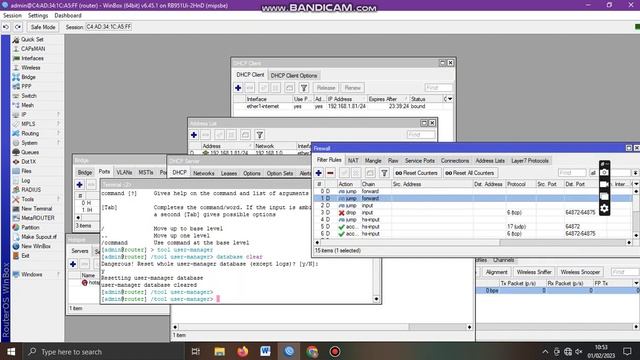Click the Find field in DHCP Client

(x=438, y=88)
